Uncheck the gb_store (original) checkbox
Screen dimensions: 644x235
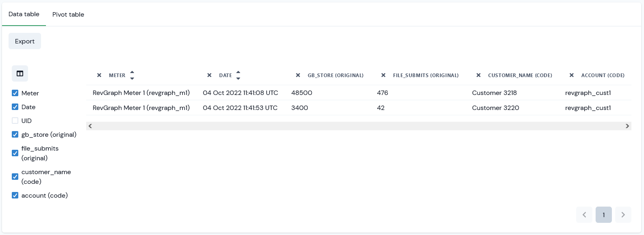15,134
